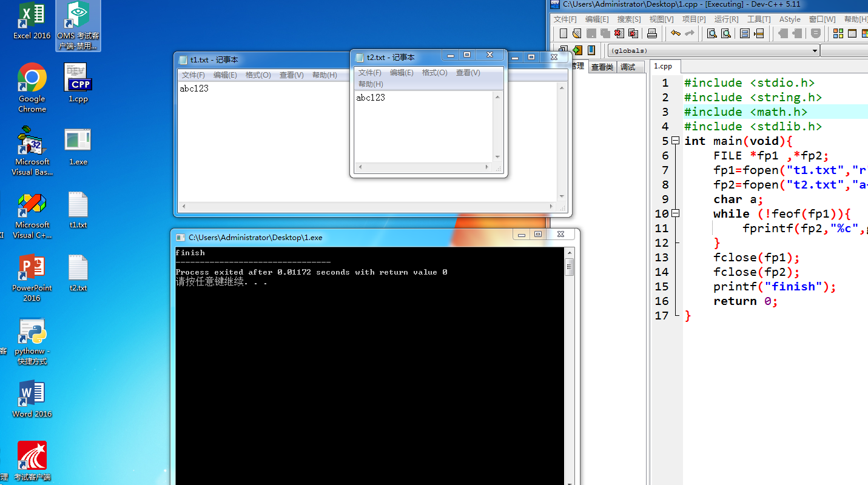The height and width of the screenshot is (485, 868).
Task: Click the Close All files icon in Dev-C++
Action: click(633, 33)
